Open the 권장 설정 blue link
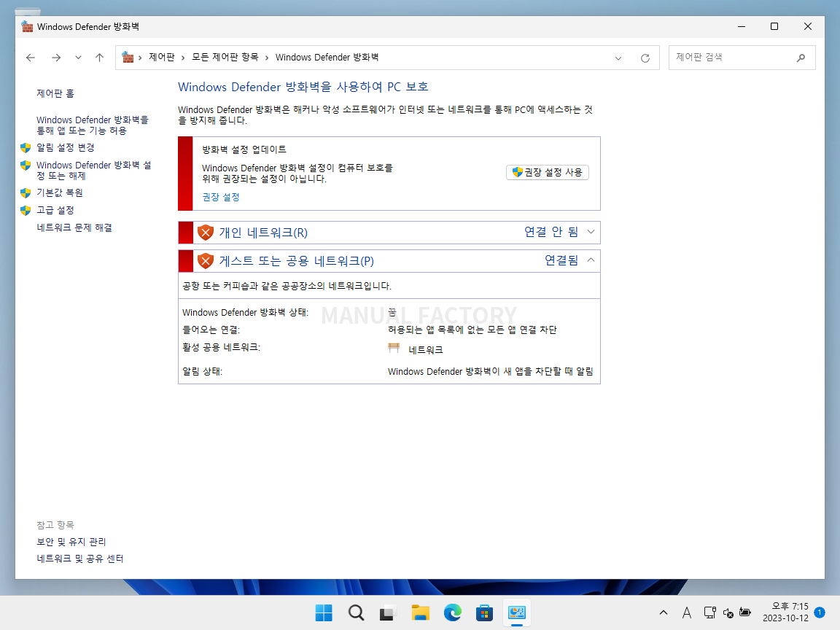840x630 pixels. [221, 197]
